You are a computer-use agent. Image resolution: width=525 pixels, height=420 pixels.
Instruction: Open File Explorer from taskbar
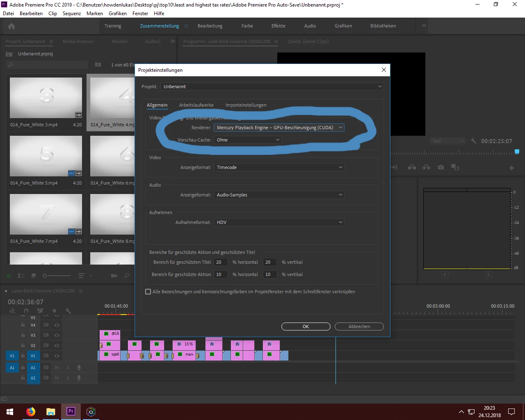50,411
